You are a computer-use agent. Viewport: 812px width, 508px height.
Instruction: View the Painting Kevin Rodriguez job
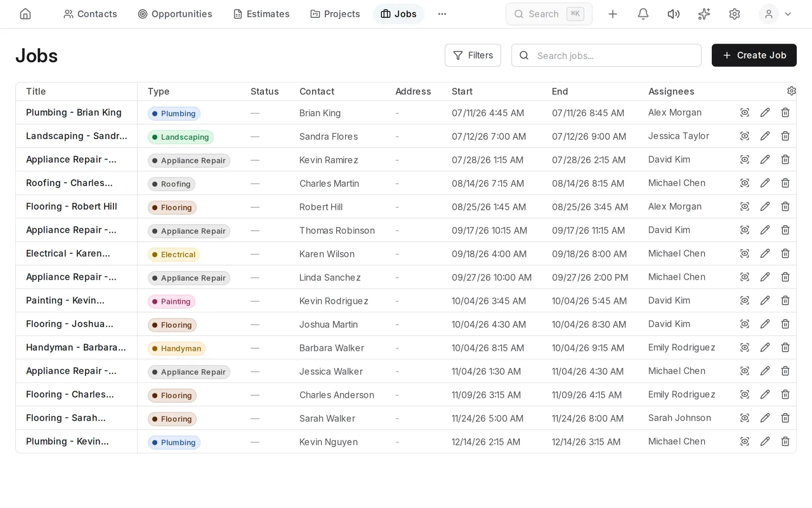(x=744, y=301)
